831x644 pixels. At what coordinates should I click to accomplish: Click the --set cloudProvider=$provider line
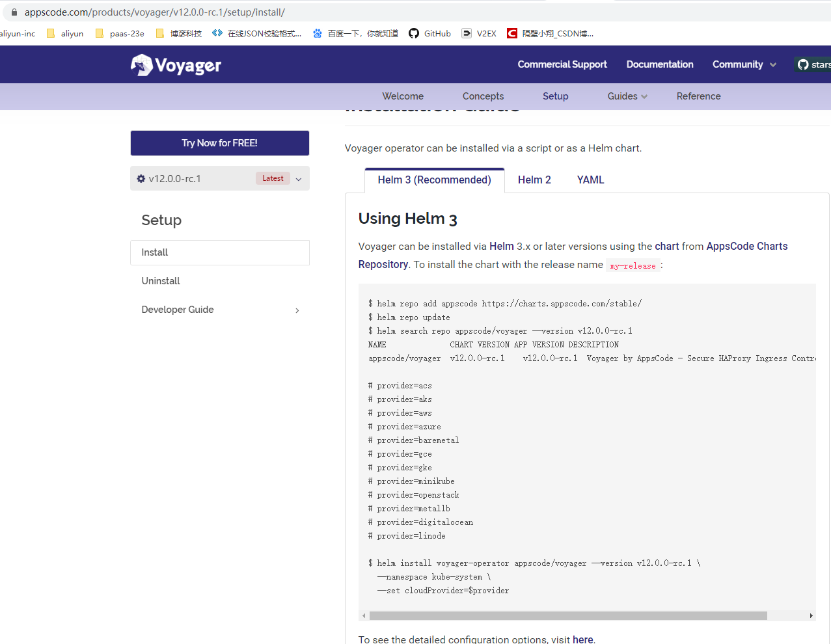[443, 591]
